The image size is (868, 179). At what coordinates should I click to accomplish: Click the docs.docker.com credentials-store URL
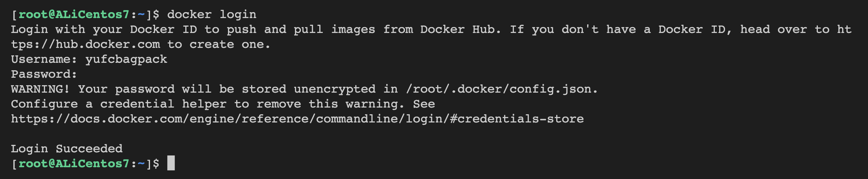(297, 119)
